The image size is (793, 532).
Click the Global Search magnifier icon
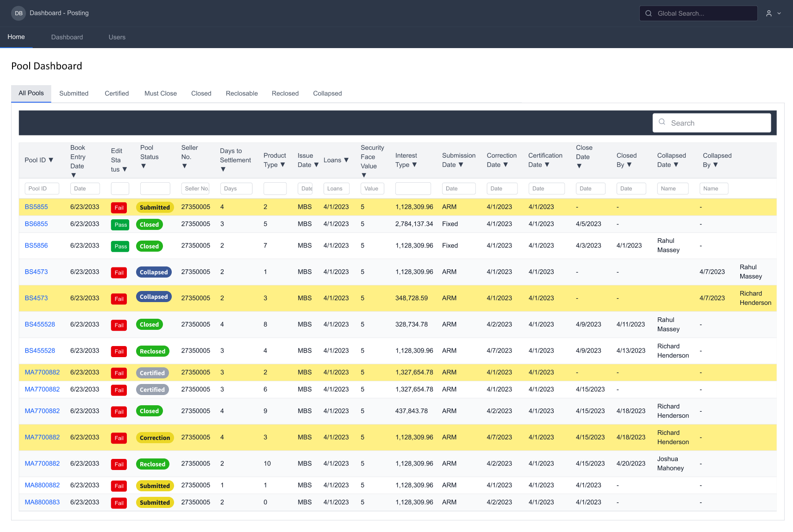649,13
